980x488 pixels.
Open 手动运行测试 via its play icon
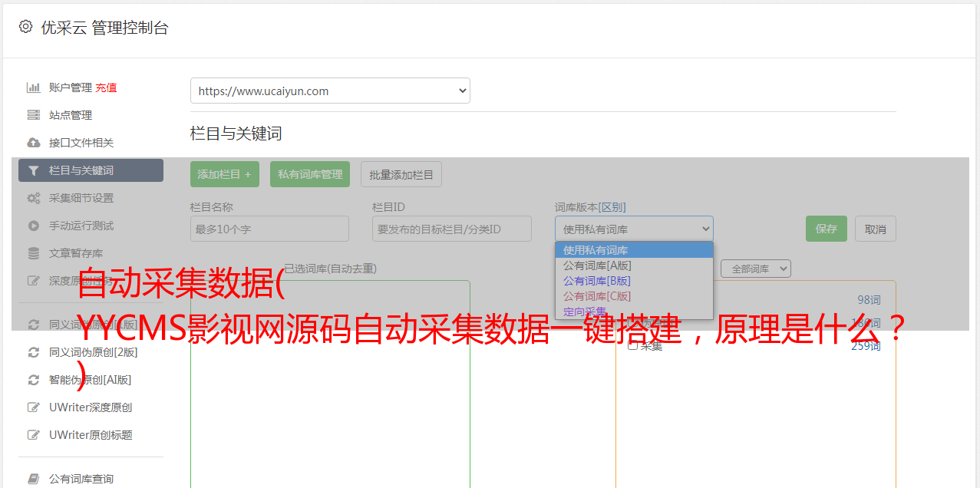pos(34,226)
